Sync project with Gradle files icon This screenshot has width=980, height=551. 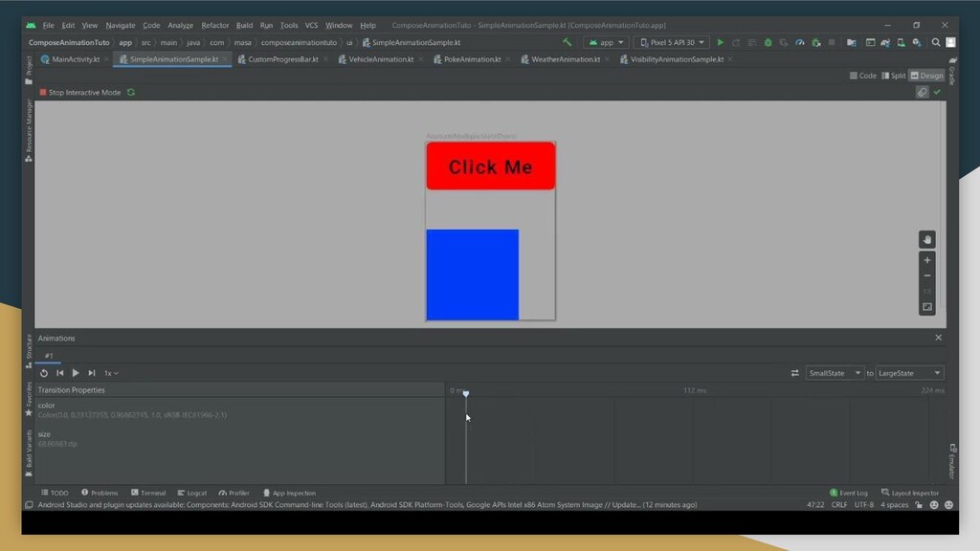click(885, 42)
